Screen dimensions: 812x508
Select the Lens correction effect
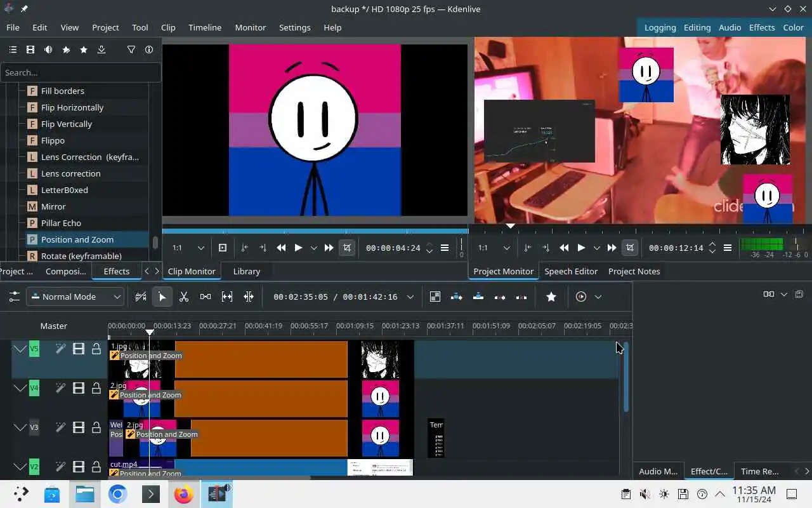tap(70, 173)
